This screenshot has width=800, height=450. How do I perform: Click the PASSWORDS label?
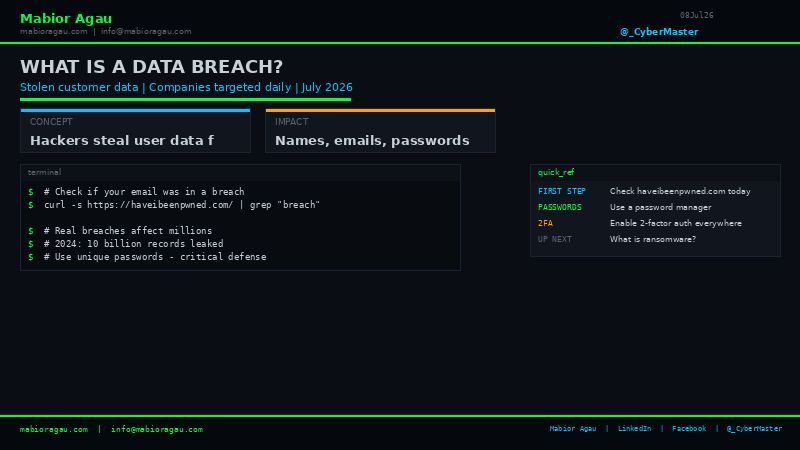(560, 207)
